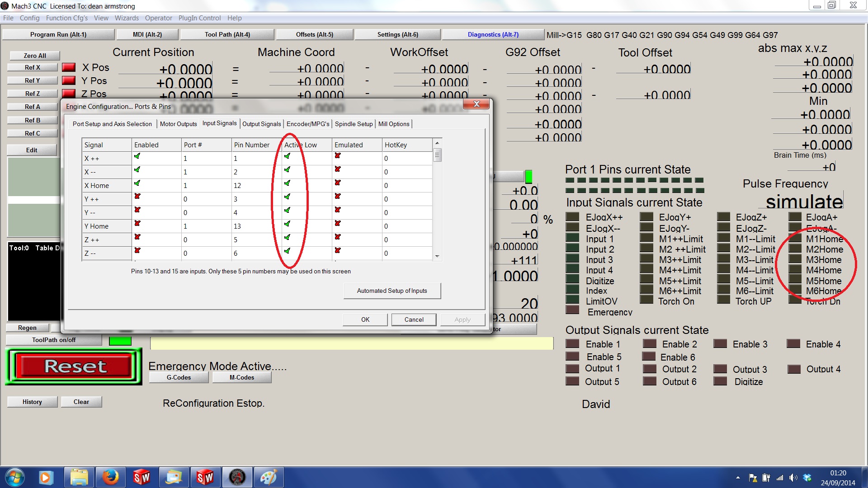Switch to the Motor Outputs tab

tap(178, 124)
